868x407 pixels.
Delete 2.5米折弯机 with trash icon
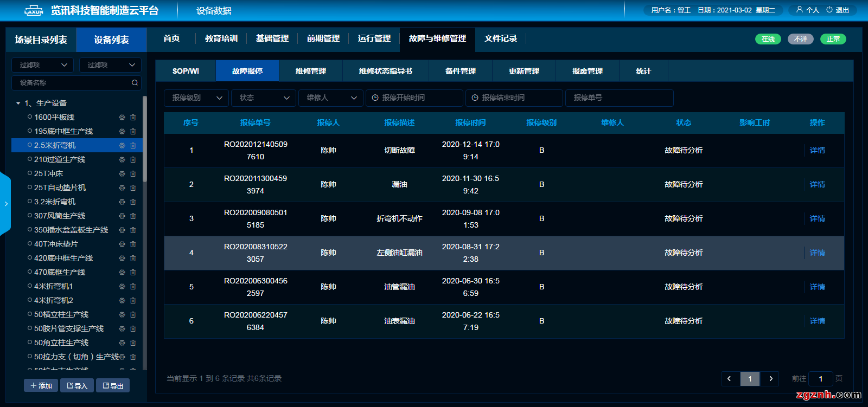click(133, 145)
